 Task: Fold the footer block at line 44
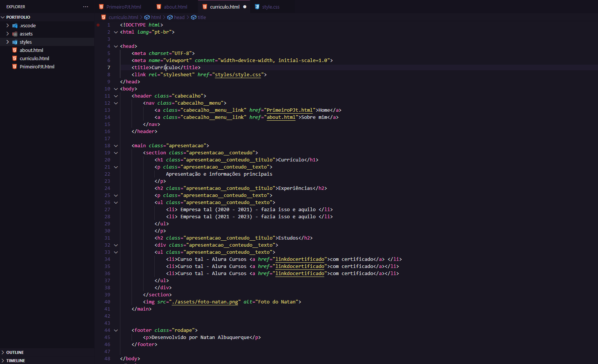pyautogui.click(x=116, y=330)
